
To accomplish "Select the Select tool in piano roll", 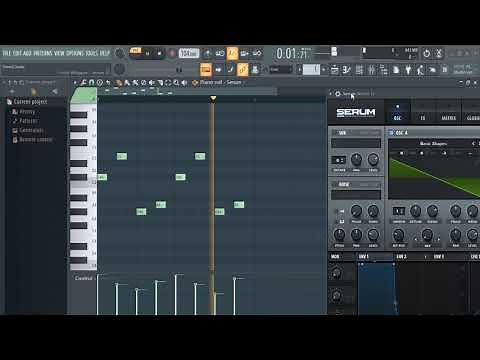I will pos(168,82).
